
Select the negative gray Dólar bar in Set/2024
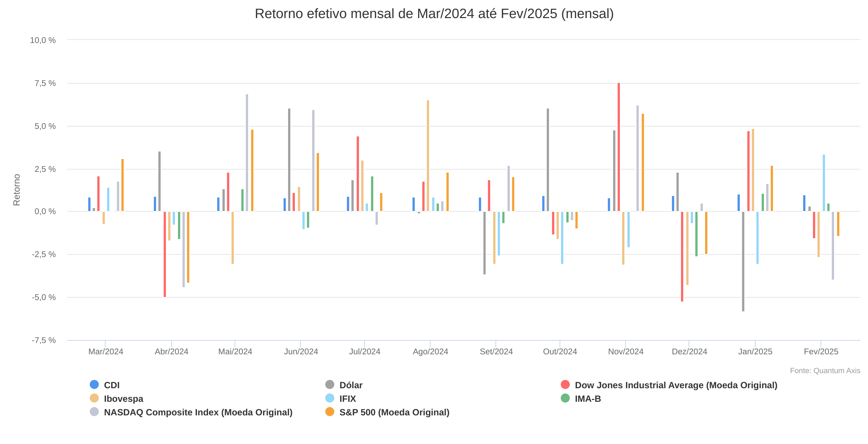pyautogui.click(x=485, y=243)
